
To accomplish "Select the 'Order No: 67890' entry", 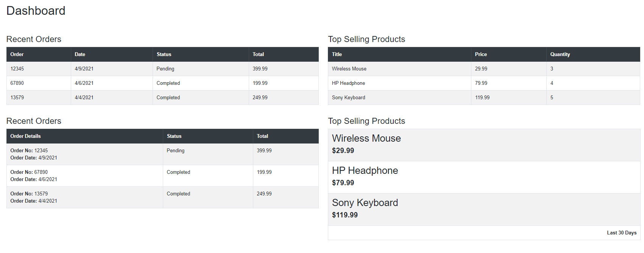I will pos(29,172).
